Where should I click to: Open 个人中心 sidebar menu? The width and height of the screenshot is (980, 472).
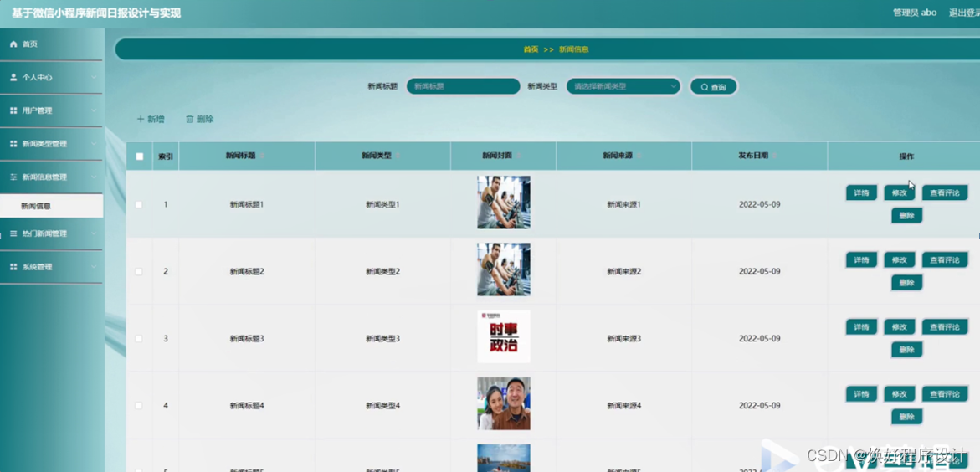tap(51, 77)
